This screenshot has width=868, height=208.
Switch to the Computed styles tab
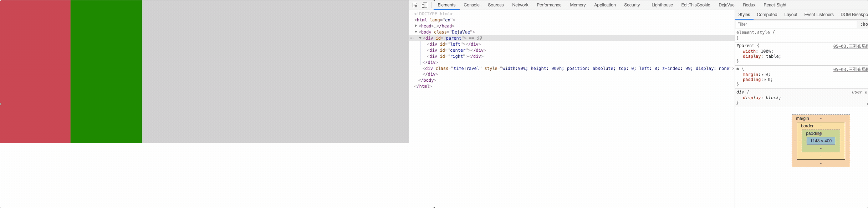[767, 15]
